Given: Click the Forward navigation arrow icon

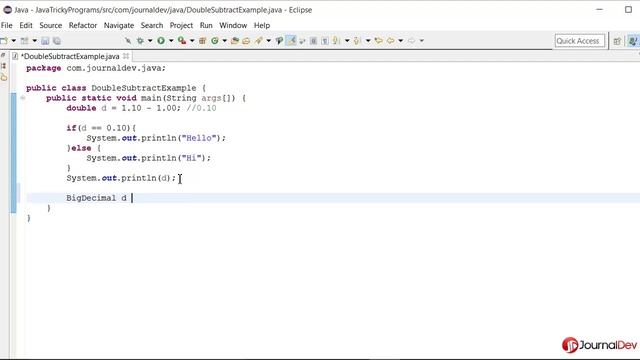Looking at the screenshot, I should point(411,41).
